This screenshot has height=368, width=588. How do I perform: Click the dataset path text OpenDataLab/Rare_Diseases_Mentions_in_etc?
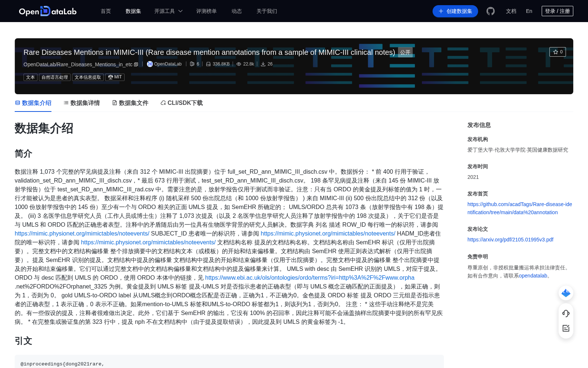pyautogui.click(x=78, y=64)
